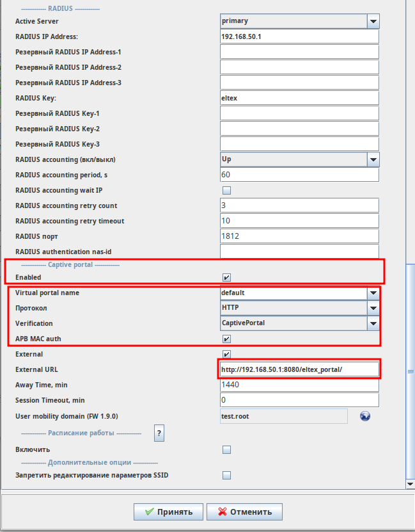Uncheck the APB MAC auth checkbox
Image resolution: width=415 pixels, height=532 pixels.
tap(226, 339)
